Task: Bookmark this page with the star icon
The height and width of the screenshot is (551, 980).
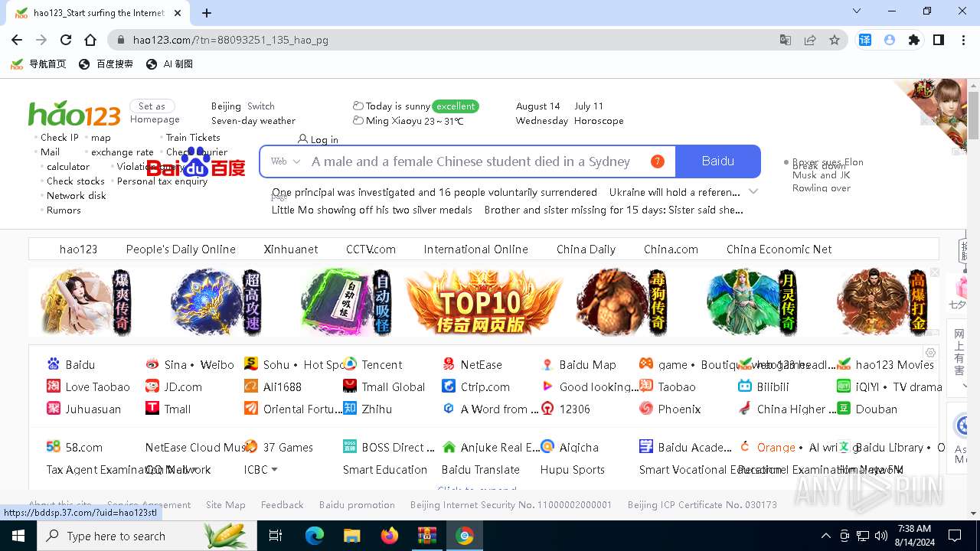Action: tap(835, 40)
